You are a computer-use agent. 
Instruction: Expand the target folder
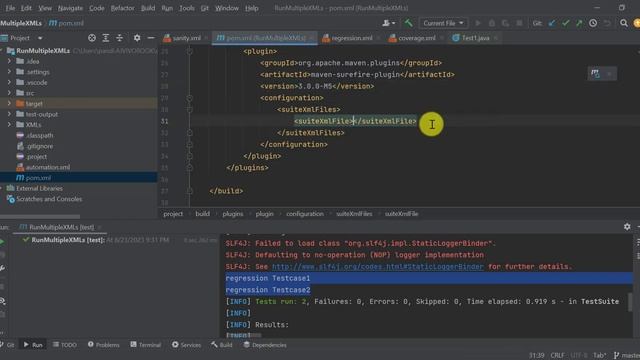(x=9, y=104)
